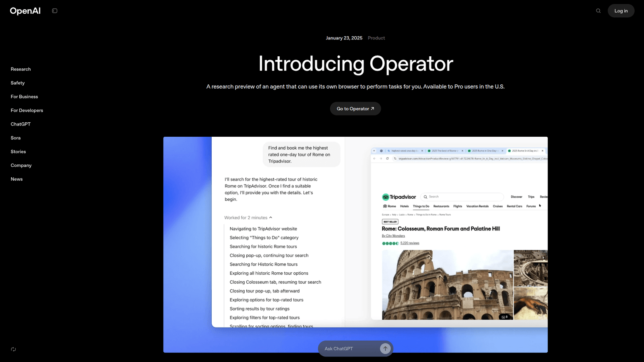The image size is (644, 362).
Task: Click the OpenAI logo
Action: tap(25, 10)
